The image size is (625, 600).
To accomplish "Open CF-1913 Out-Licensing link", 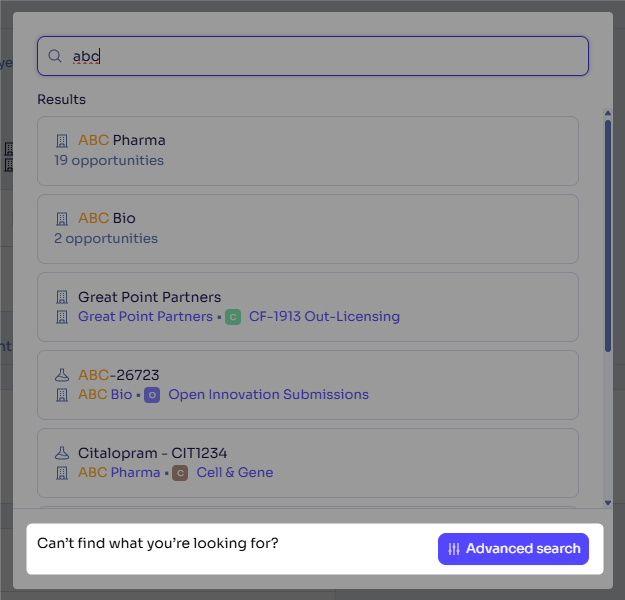I will click(324, 317).
